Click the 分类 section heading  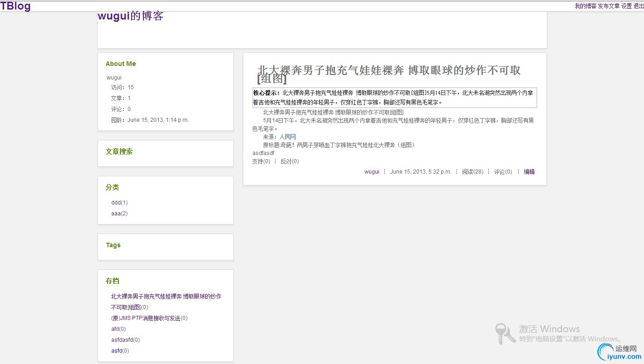113,187
